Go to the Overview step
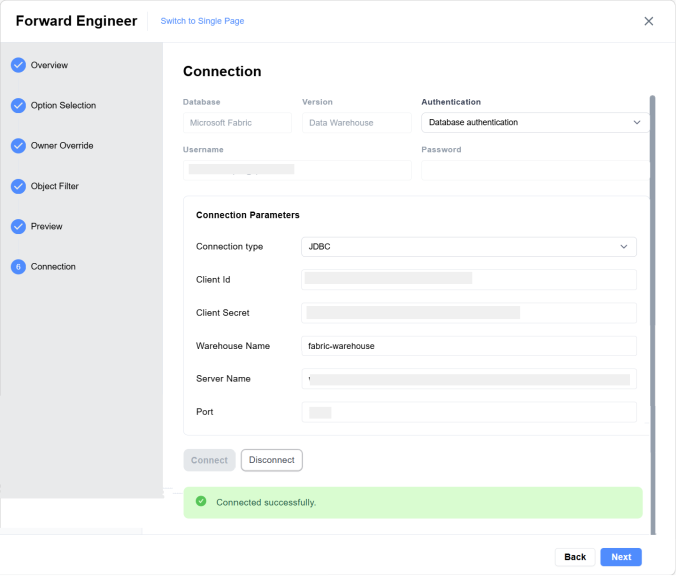The height and width of the screenshot is (576, 676). point(49,65)
